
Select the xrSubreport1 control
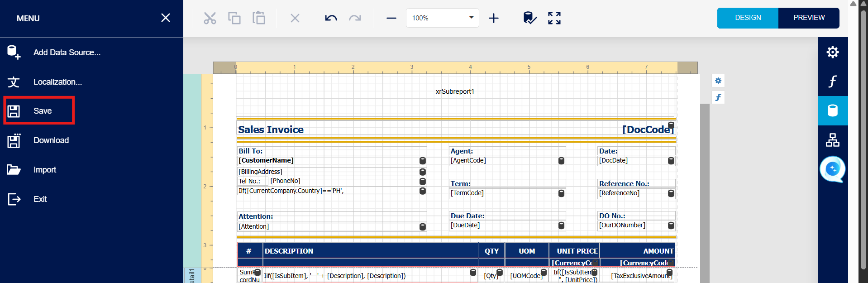pos(455,92)
